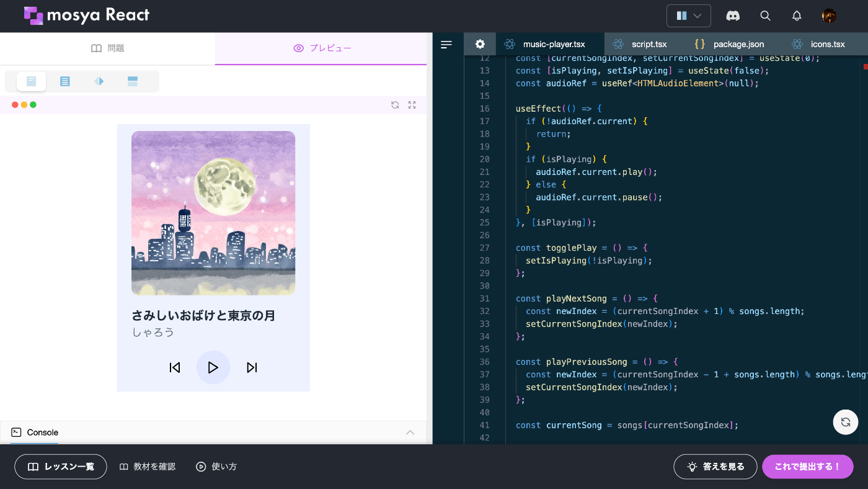868x489 pixels.
Task: Click the mosya React logo
Action: click(87, 16)
